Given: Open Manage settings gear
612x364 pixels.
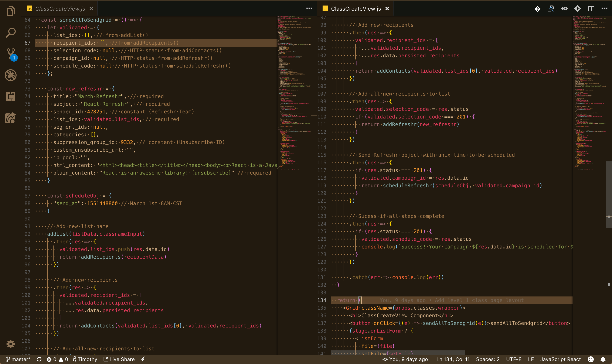Looking at the screenshot, I should [x=11, y=344].
